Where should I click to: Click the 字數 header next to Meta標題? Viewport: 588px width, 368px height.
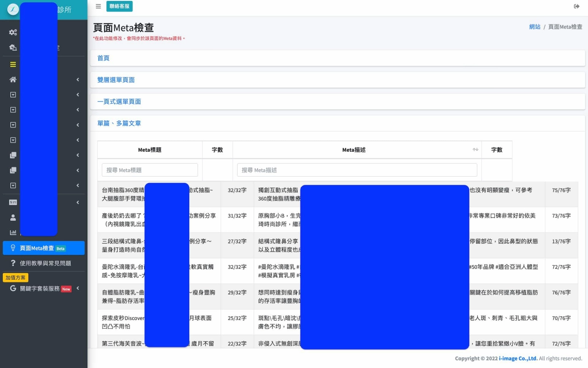pyautogui.click(x=217, y=150)
